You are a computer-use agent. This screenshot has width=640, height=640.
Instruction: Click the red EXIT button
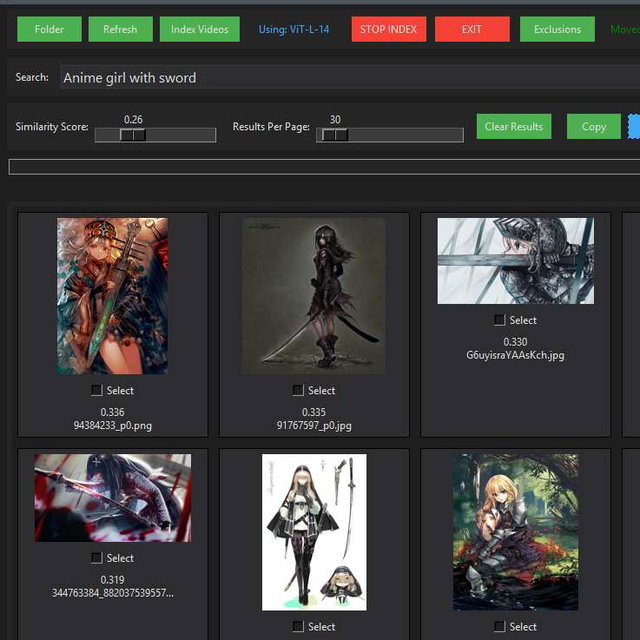(472, 29)
